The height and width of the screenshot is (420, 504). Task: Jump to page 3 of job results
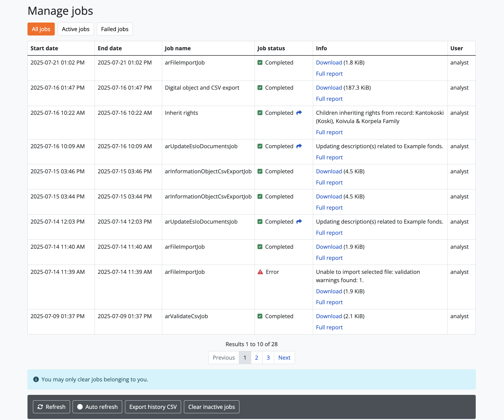click(x=268, y=358)
